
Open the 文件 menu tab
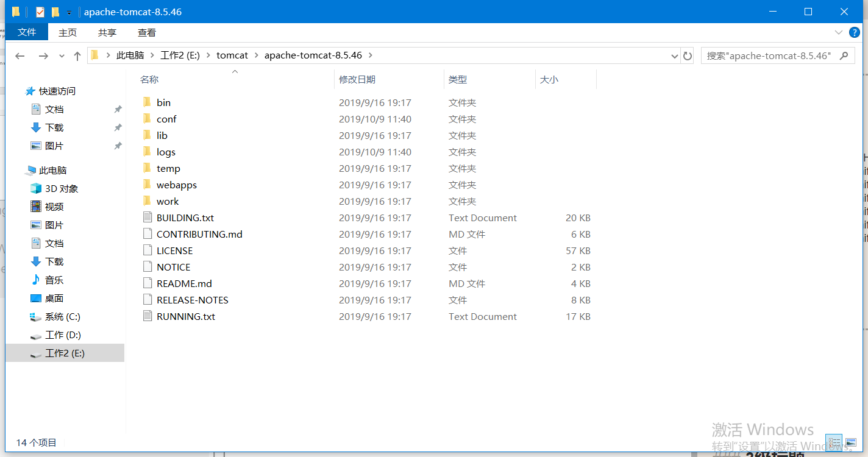point(27,32)
